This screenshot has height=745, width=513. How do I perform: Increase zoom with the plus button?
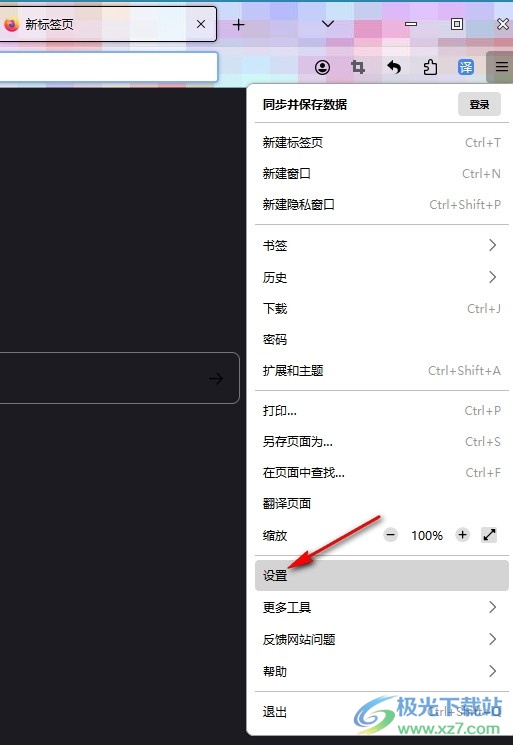tap(462, 535)
